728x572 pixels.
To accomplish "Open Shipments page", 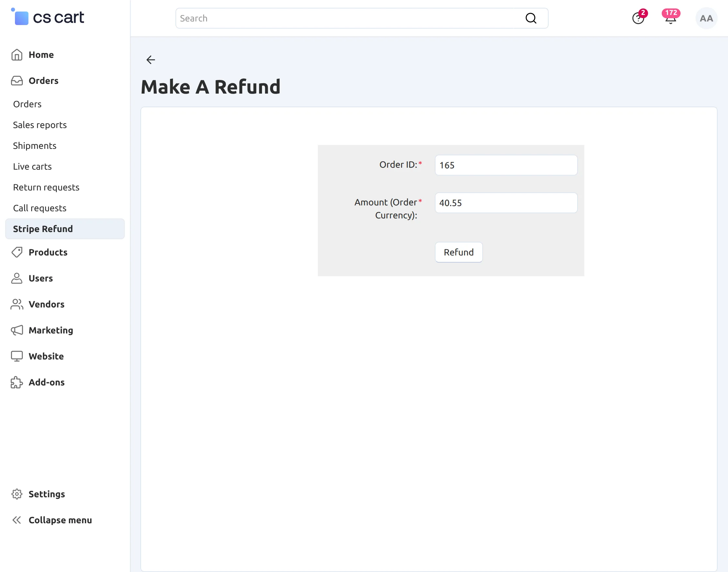I will point(35,146).
